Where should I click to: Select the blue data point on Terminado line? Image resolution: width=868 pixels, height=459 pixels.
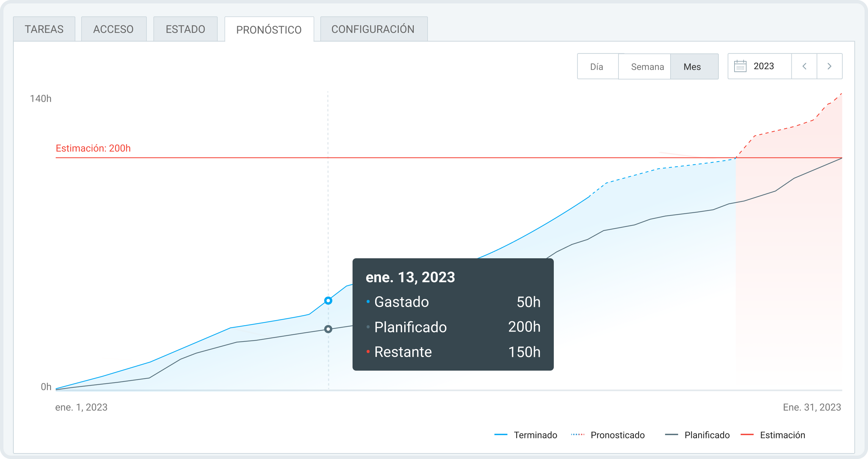tap(328, 301)
